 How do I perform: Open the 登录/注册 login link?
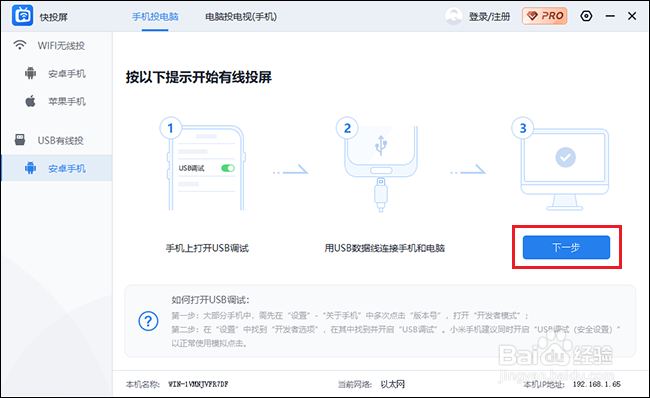(489, 17)
